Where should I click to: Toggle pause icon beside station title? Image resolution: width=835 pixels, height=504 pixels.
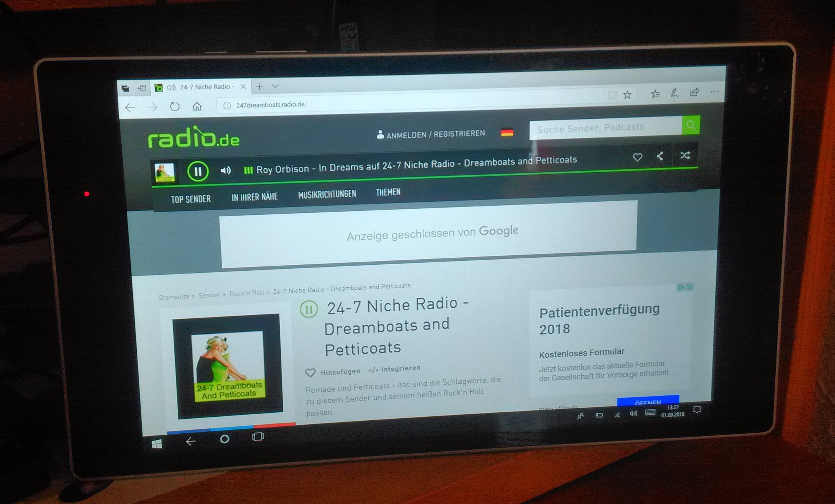click(x=309, y=309)
